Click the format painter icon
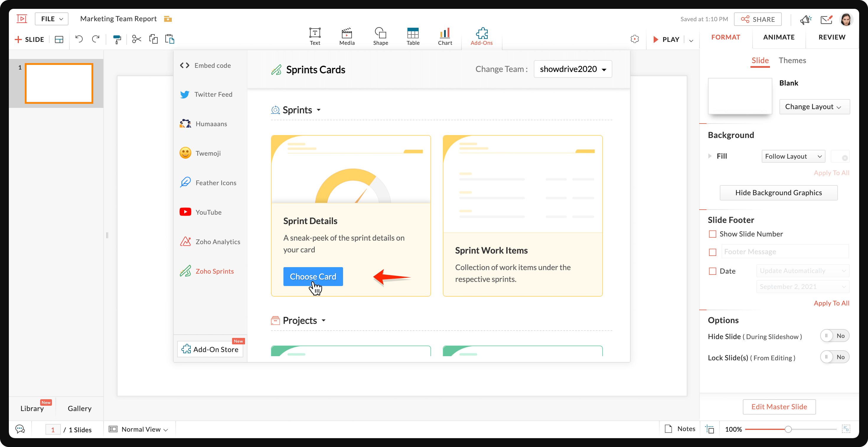868x447 pixels. click(x=117, y=40)
